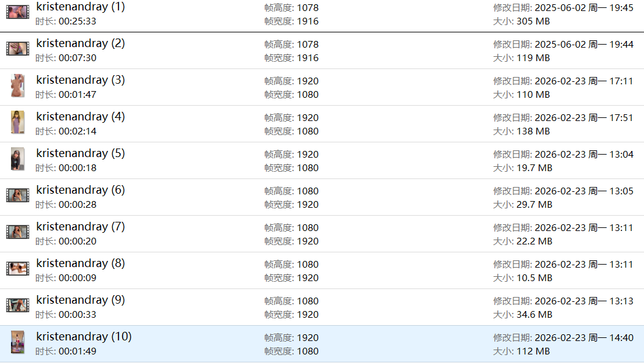Select the kristenandray (2) video thumbnail icon
This screenshot has width=644, height=363.
(x=18, y=49)
